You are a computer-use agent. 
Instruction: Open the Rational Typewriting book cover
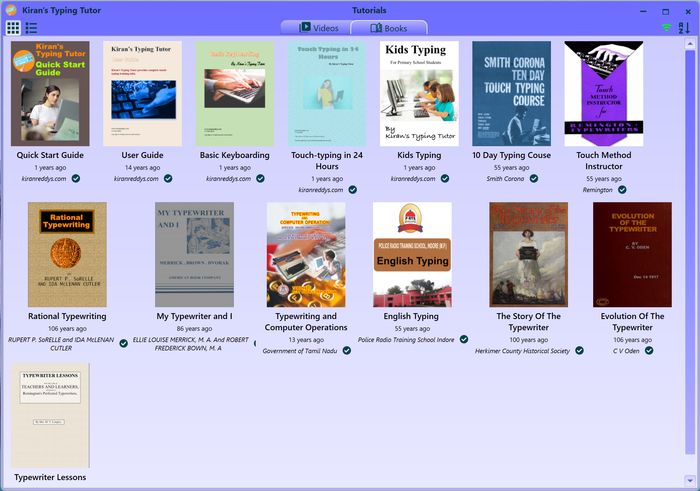pos(67,255)
